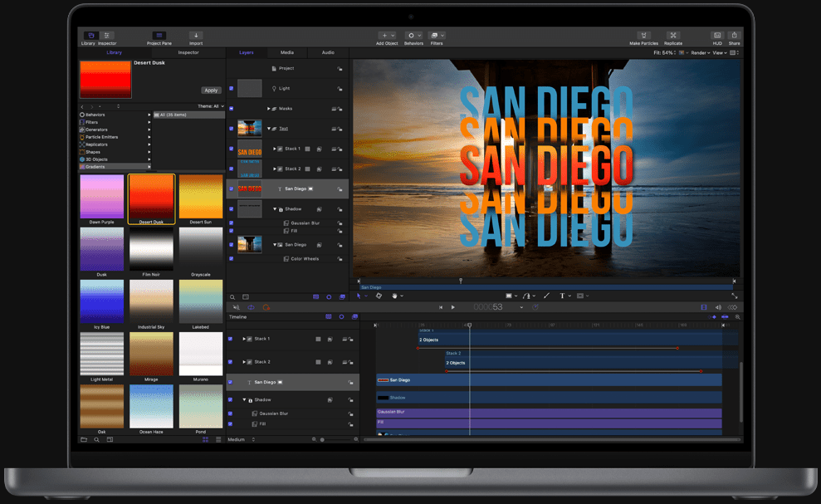Click the Replicate icon in the toolbar
The height and width of the screenshot is (504, 821).
(673, 36)
